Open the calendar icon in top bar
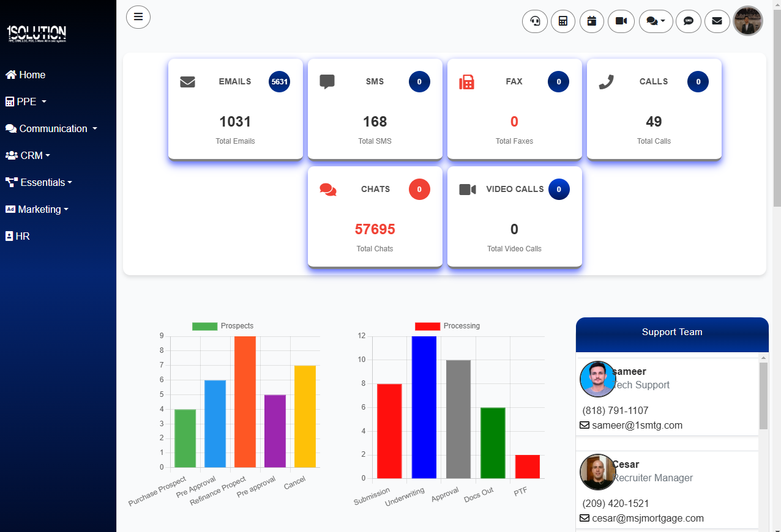This screenshot has width=781, height=532. [x=592, y=21]
